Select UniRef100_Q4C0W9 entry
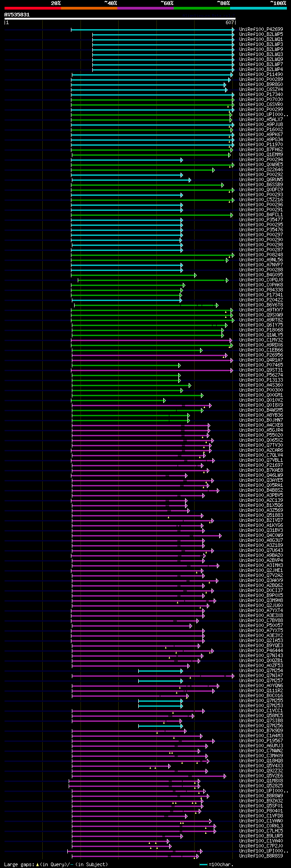 click(x=261, y=535)
